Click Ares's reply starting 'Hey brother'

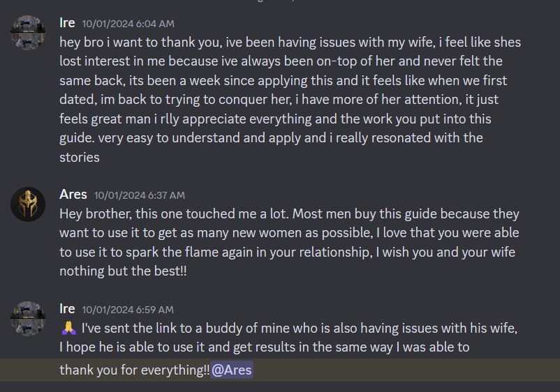(289, 242)
